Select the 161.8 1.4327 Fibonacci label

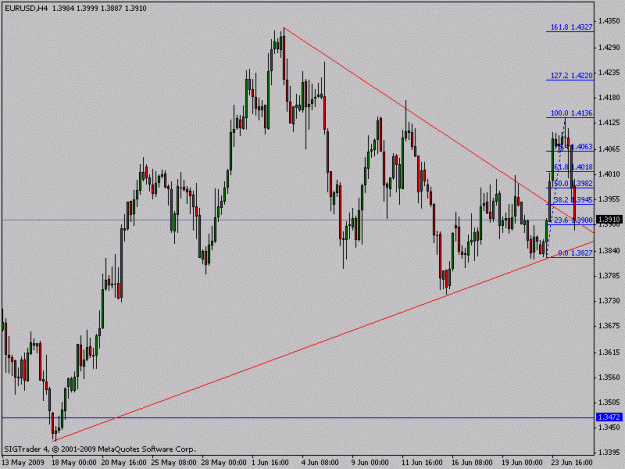571,27
